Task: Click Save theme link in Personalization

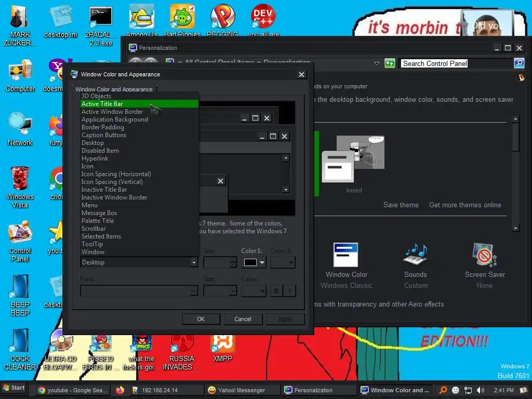Action: click(x=401, y=205)
